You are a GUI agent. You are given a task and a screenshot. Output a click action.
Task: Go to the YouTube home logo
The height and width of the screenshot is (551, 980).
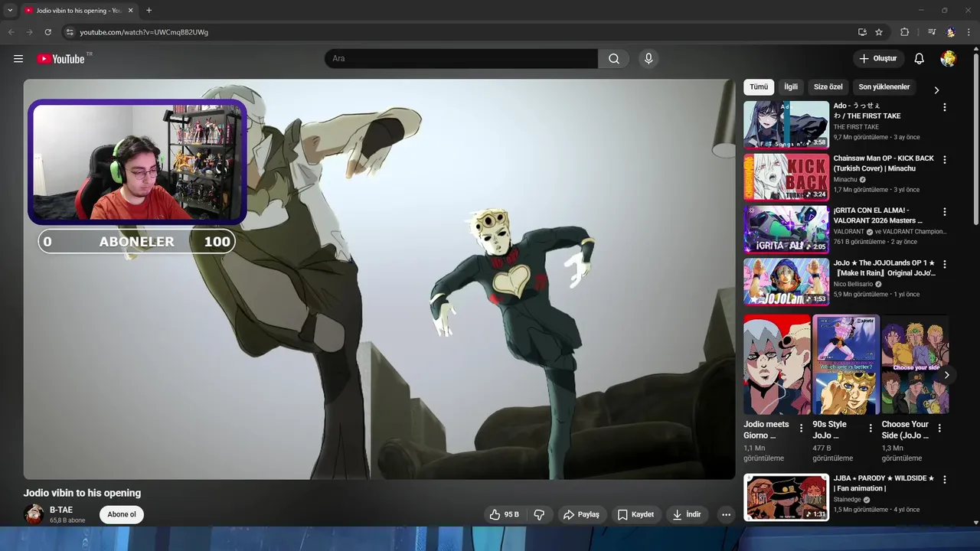click(61, 59)
